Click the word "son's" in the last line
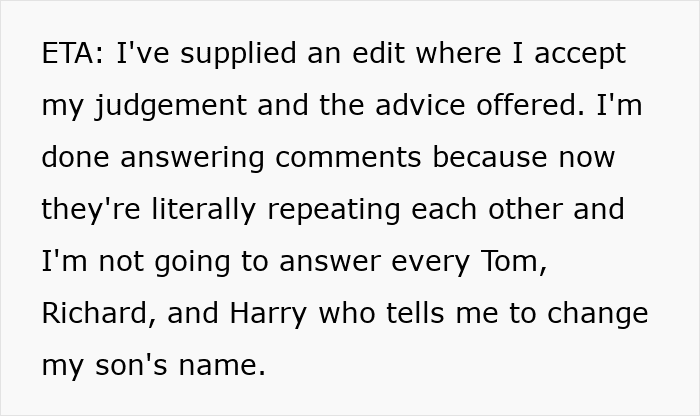 point(134,366)
